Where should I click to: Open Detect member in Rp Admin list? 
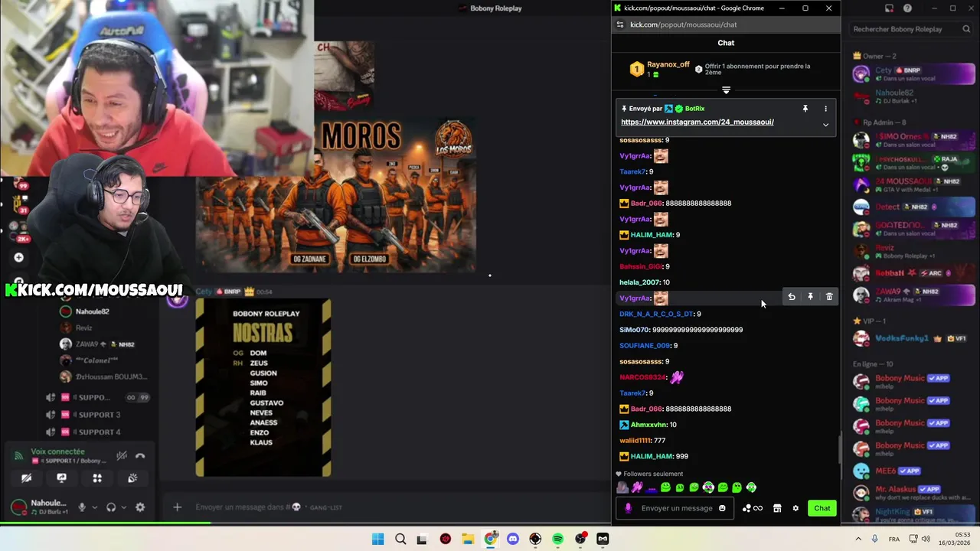pos(914,207)
